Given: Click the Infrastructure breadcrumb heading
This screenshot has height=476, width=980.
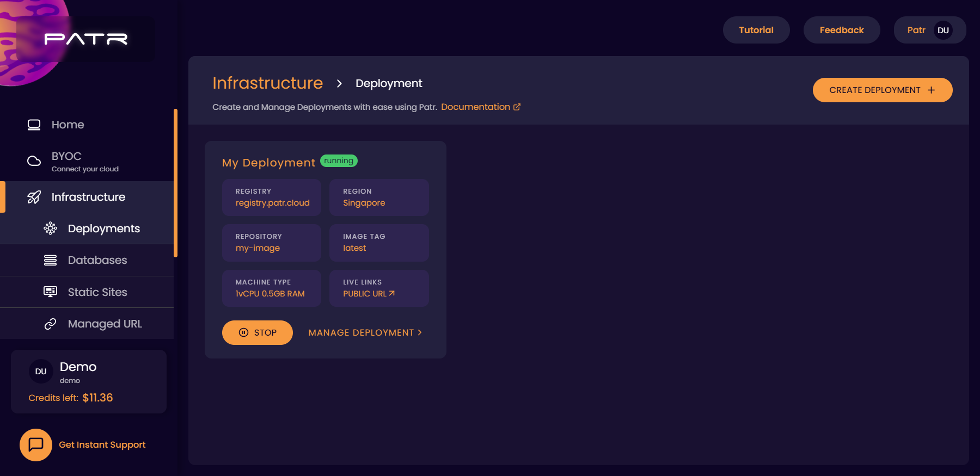Looking at the screenshot, I should pyautogui.click(x=268, y=83).
